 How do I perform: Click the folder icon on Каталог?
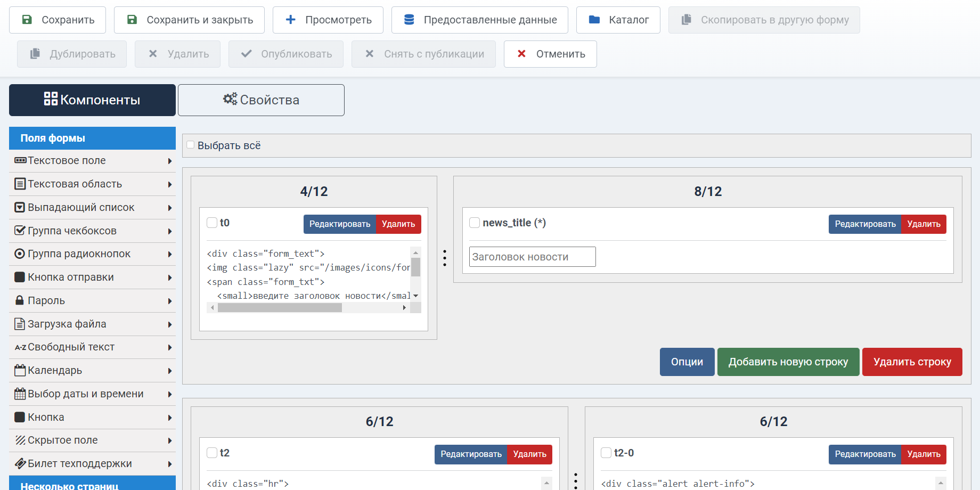pos(594,20)
